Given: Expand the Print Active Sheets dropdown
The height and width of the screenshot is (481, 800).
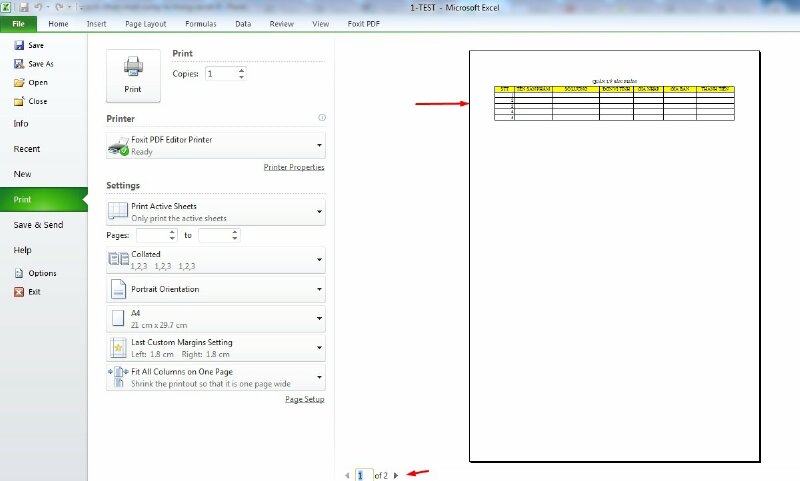Looking at the screenshot, I should coord(216,212).
